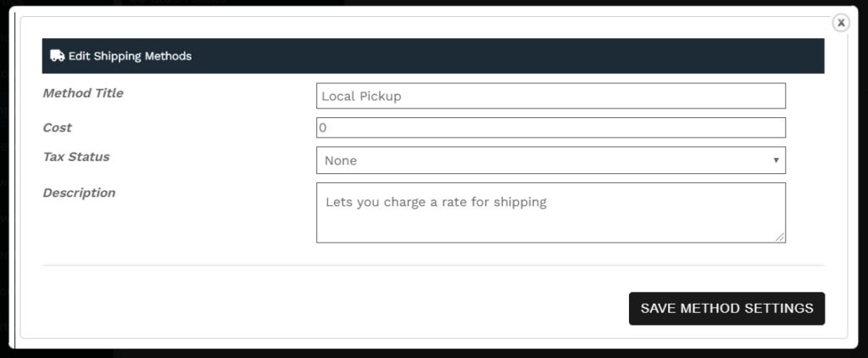Click the shipping truck icon in header

[57, 56]
